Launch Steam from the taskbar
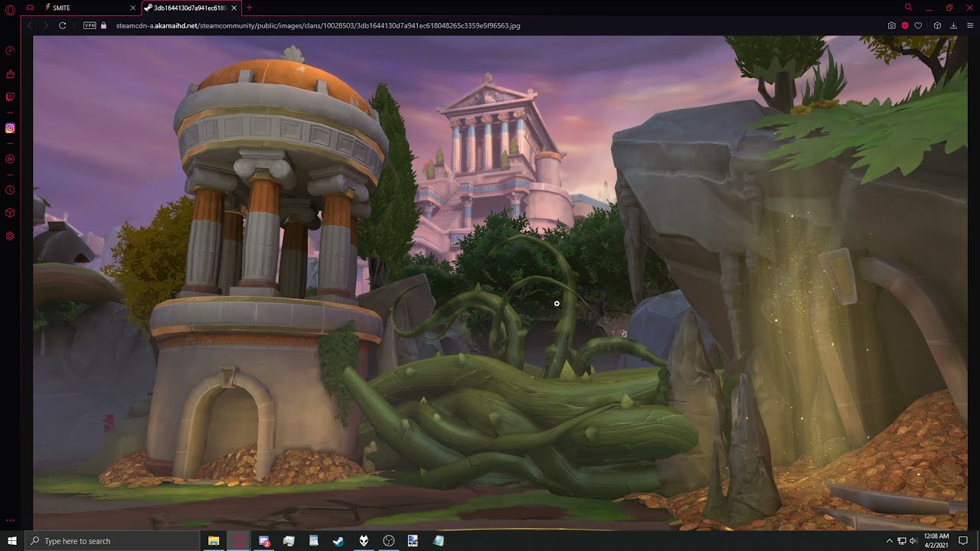Viewport: 980px width, 551px height. (338, 541)
